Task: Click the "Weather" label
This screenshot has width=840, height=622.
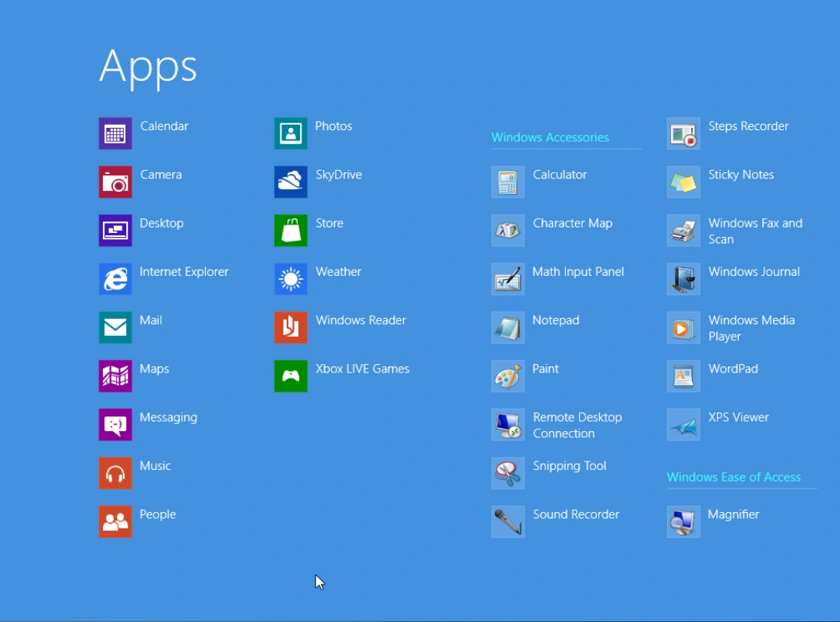Action: 338,271
